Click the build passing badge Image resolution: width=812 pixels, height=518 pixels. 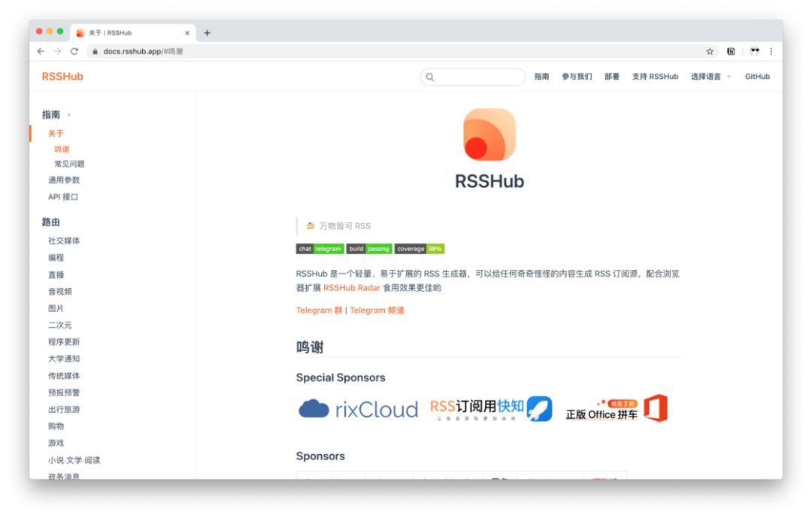(369, 249)
